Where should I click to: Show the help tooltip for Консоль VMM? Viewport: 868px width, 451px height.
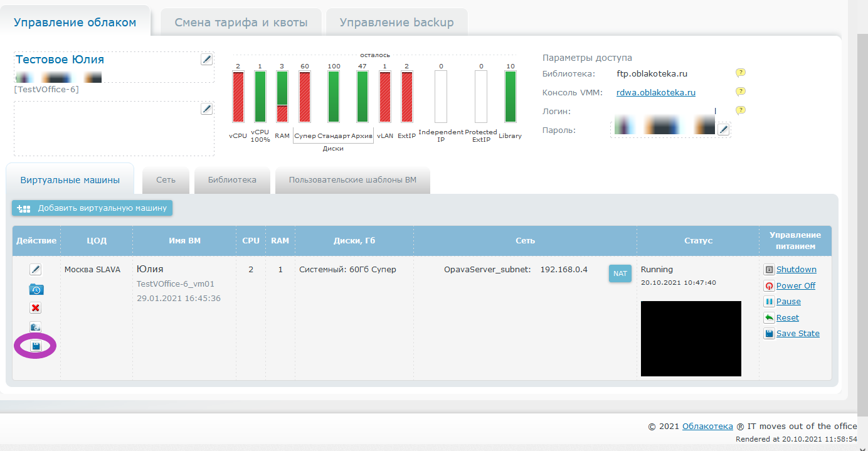(740, 92)
